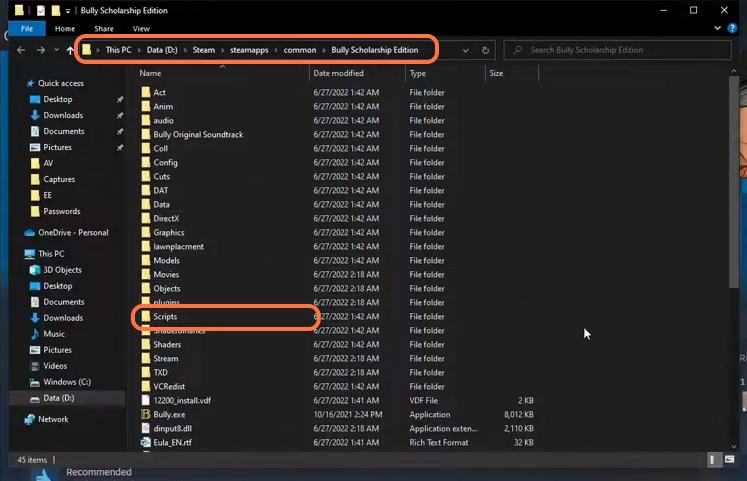This screenshot has height=481, width=747.
Task: Select dinput8.dll file icon
Action: pyautogui.click(x=146, y=428)
